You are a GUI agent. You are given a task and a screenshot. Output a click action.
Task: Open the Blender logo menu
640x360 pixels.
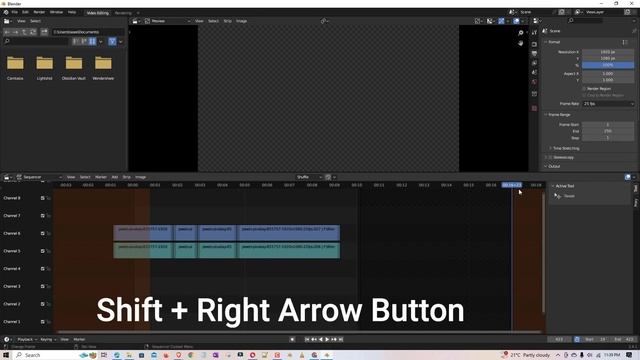coord(6,12)
